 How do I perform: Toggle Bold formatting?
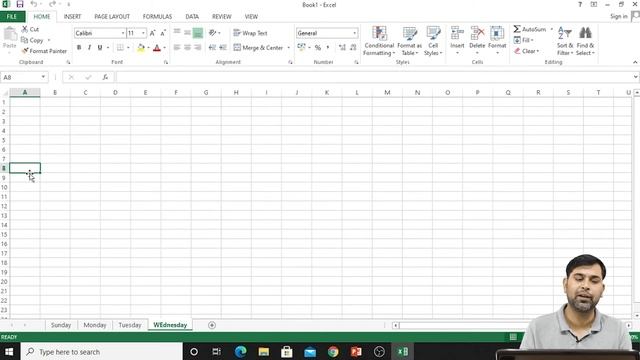click(79, 48)
